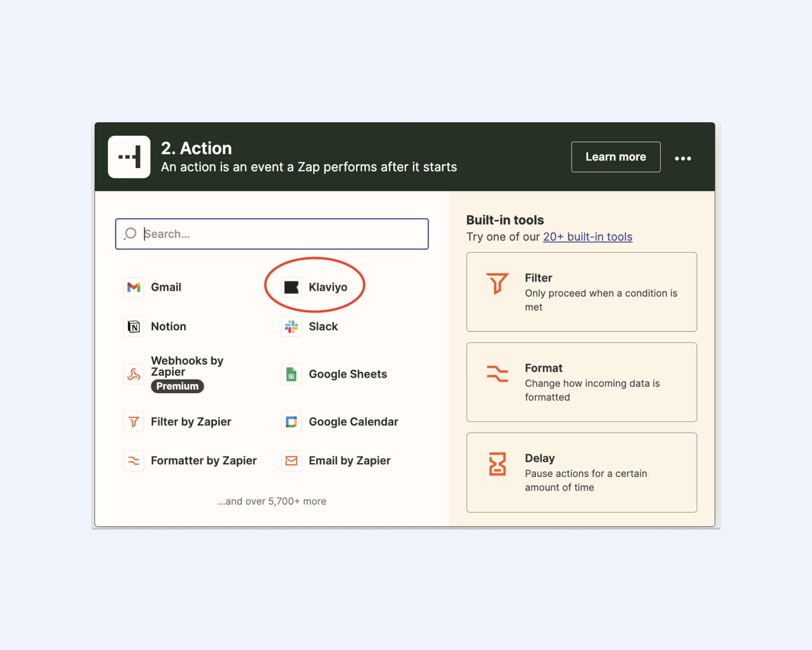The height and width of the screenshot is (650, 812).
Task: Choose Webhooks by Zapier label
Action: (187, 366)
